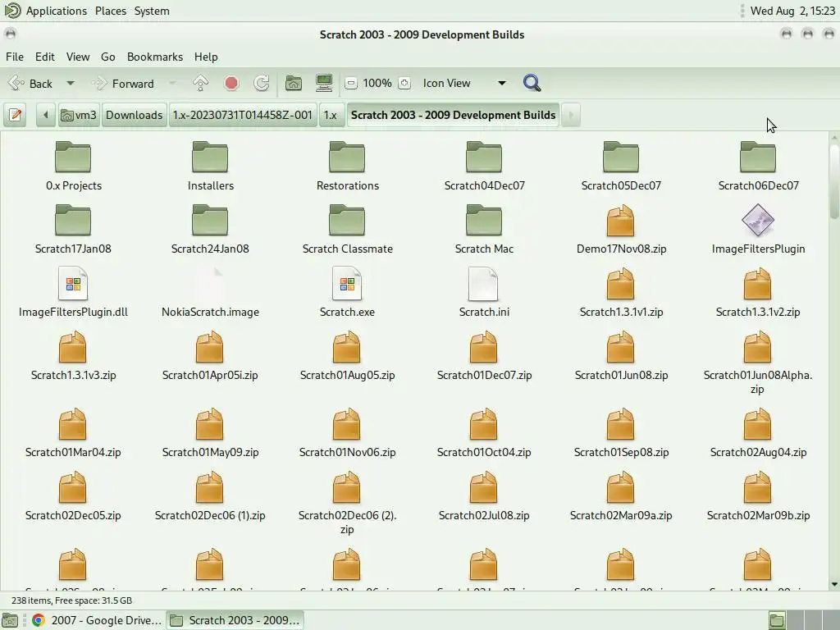Click the Scratch 2003 - 2009 taskbar entry

tap(235, 620)
